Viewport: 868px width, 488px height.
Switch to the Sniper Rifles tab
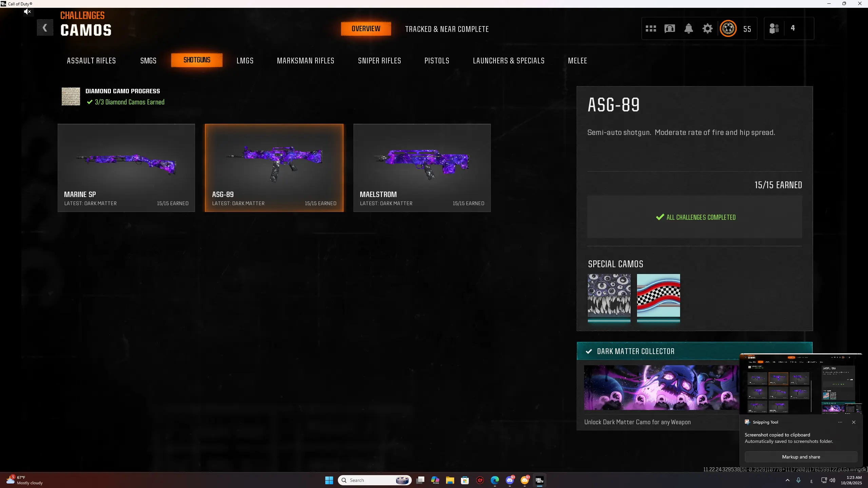379,61
